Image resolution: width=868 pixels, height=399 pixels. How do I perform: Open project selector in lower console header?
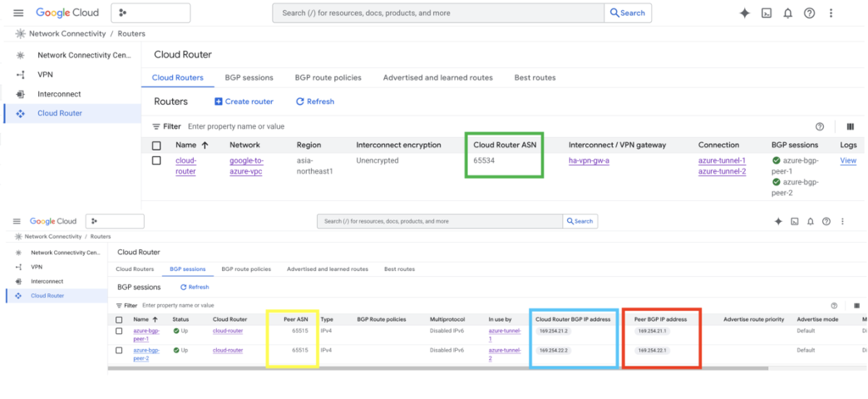coord(114,221)
